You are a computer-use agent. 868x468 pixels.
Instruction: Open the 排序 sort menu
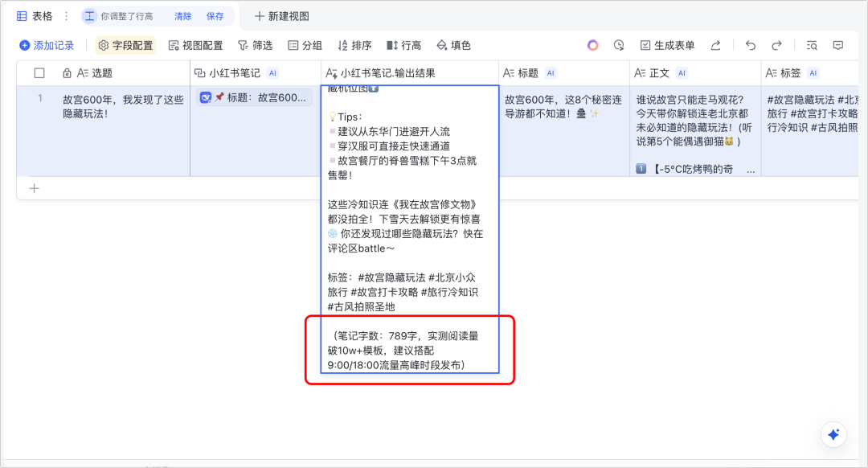tap(355, 45)
